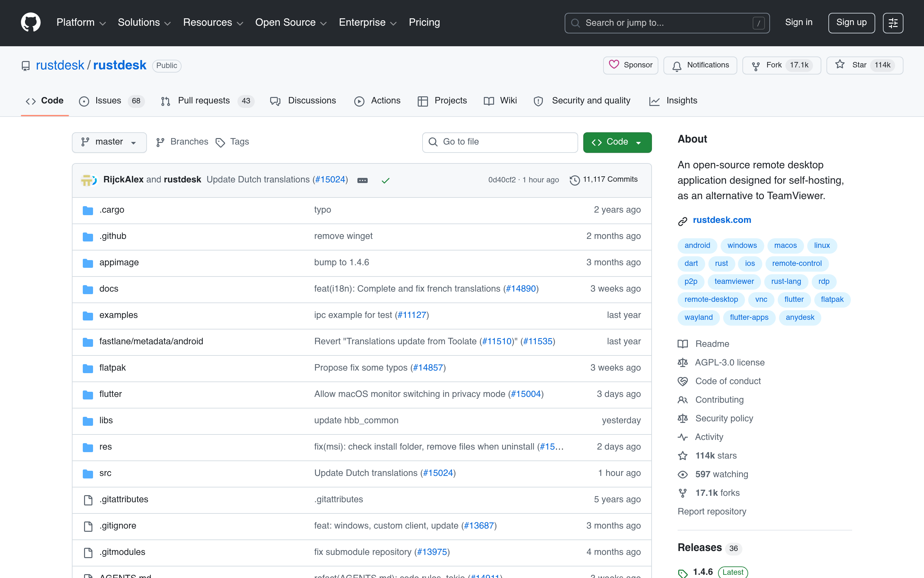924x578 pixels.
Task: Open Security and quality tab
Action: [x=582, y=101]
